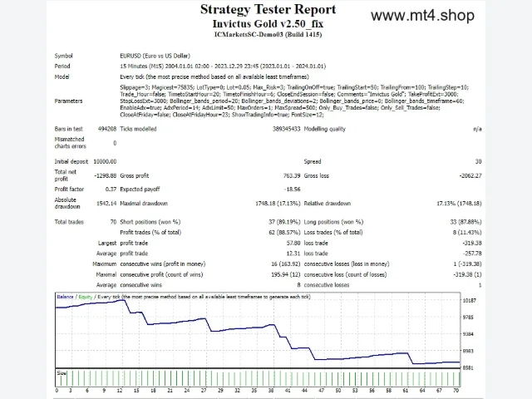The width and height of the screenshot is (532, 399).
Task: Select Profit trades value 62 (88.57%)
Action: [284, 233]
